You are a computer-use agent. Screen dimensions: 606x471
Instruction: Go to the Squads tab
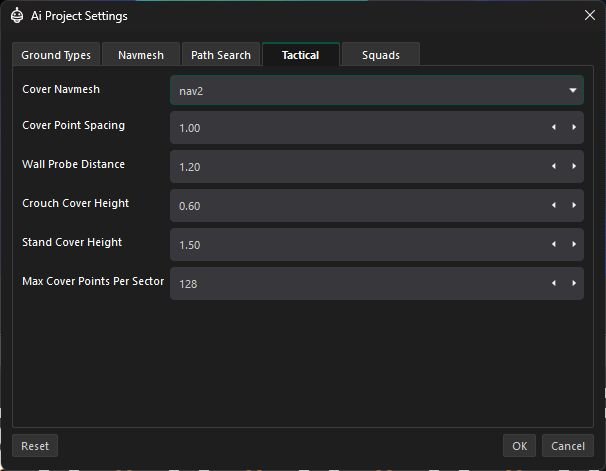[381, 55]
